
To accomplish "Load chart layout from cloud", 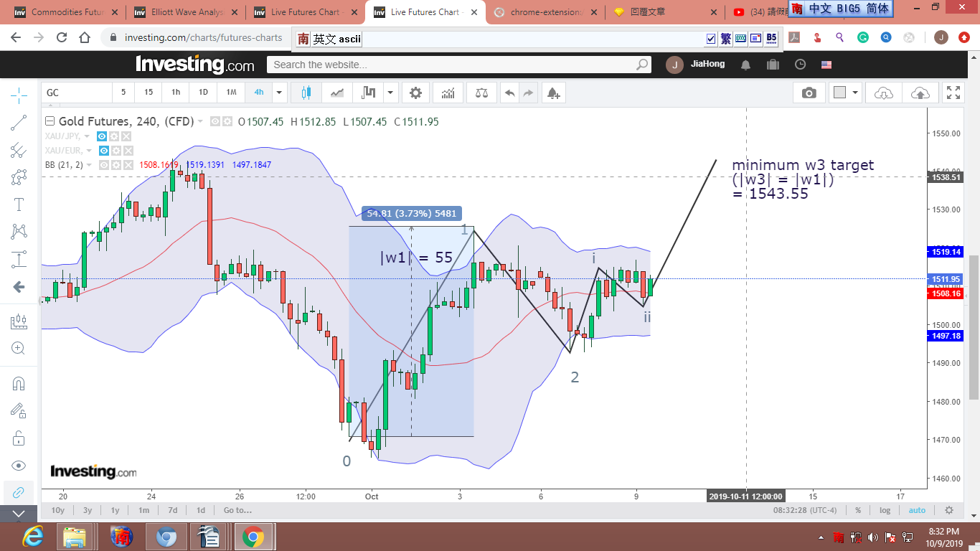I will point(884,93).
